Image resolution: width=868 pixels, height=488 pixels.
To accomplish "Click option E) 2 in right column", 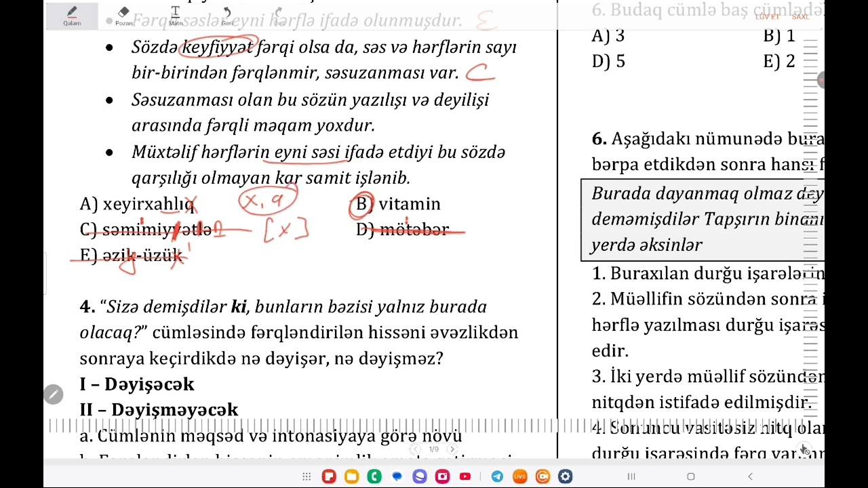I will 779,61.
